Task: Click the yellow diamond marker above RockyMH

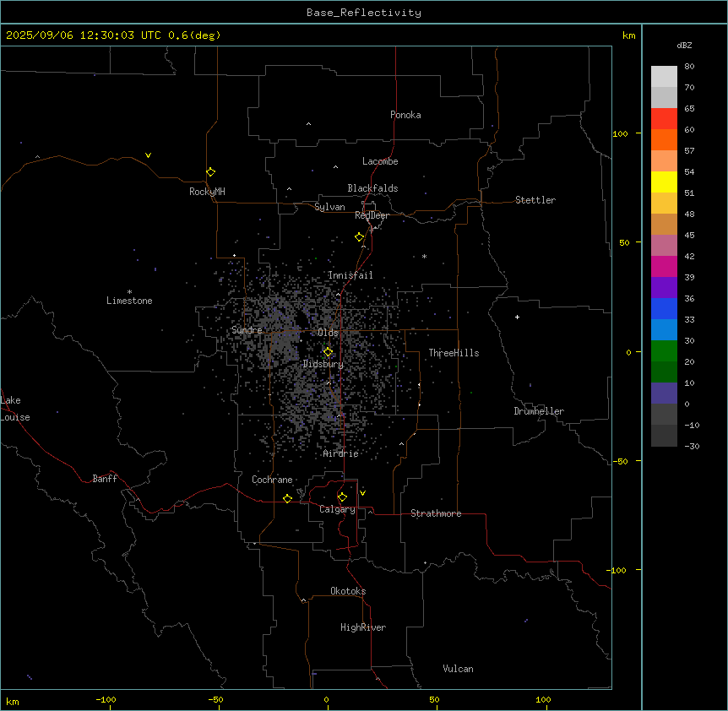Action: pos(210,172)
